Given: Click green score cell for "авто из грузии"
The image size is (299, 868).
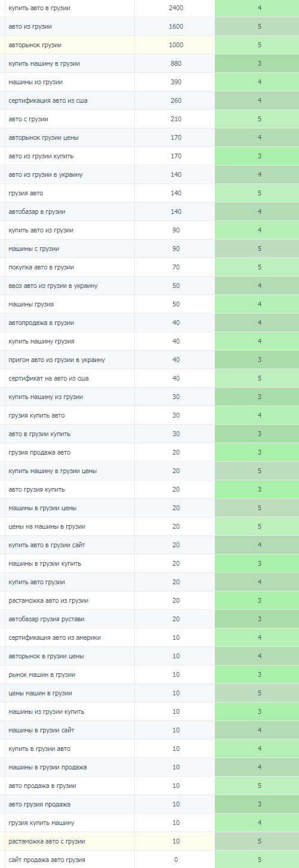Looking at the screenshot, I should pos(259,26).
